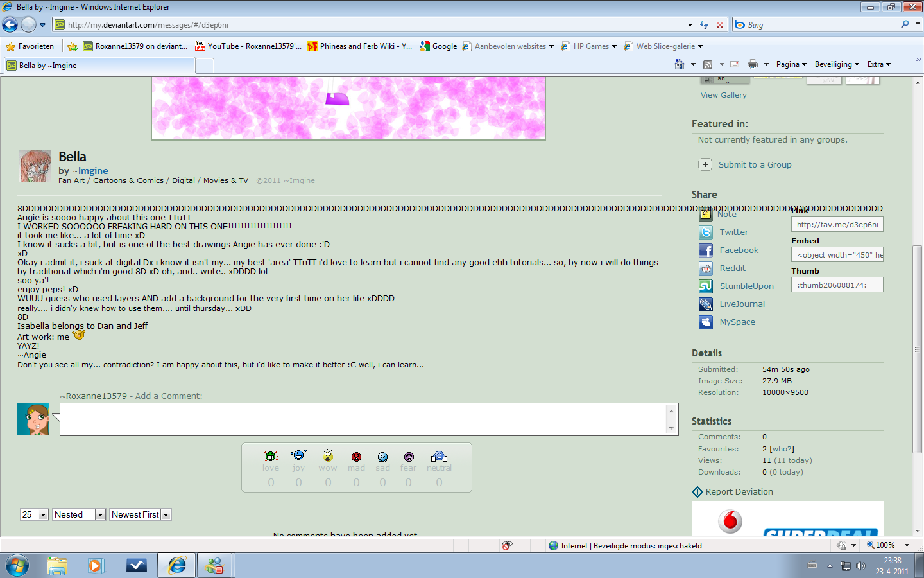Open the YouTube Roxanne13579 favorite link

pos(248,46)
